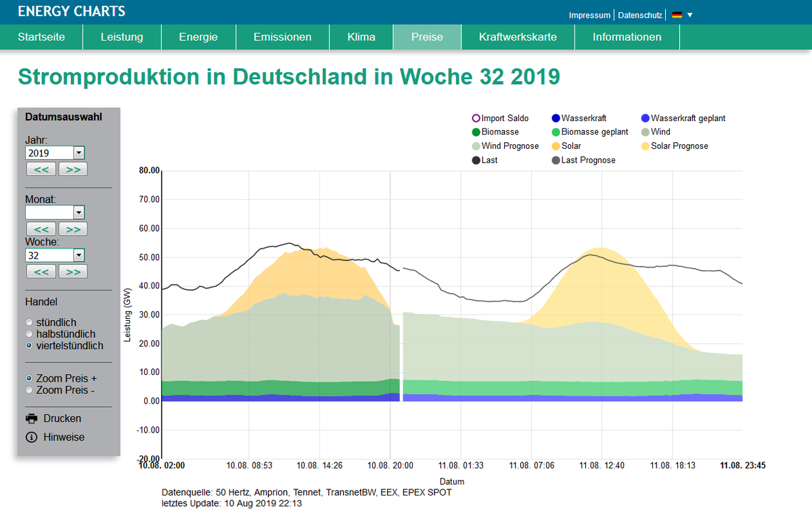Click x-axis label 10.08. 14:26
The image size is (812, 509).
pyautogui.click(x=321, y=466)
